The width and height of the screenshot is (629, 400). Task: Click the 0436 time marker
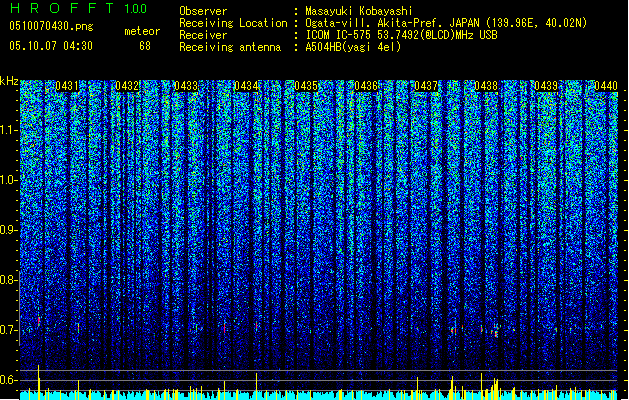[366, 86]
